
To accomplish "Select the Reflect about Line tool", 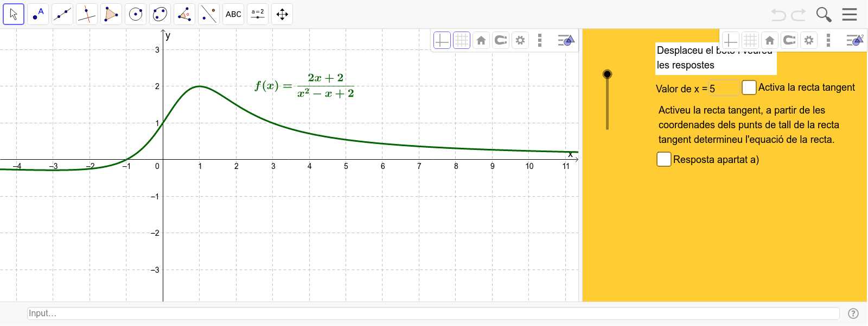I will (x=209, y=14).
